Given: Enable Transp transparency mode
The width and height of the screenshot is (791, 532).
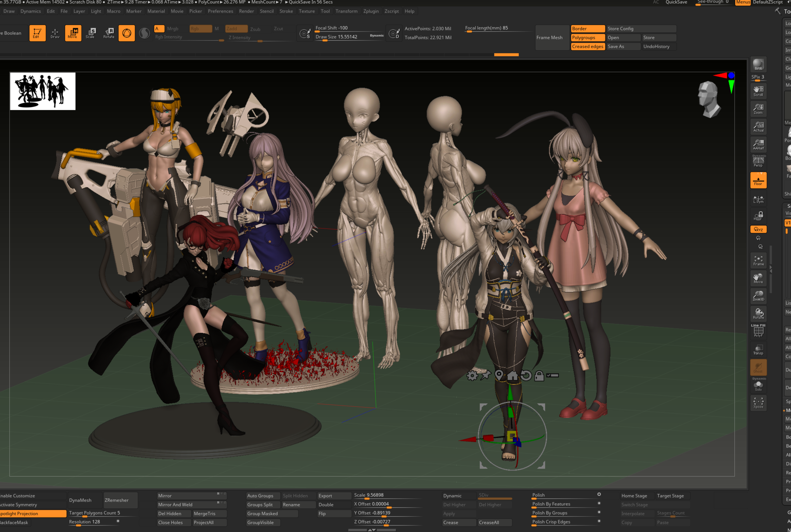Looking at the screenshot, I should coord(758,350).
